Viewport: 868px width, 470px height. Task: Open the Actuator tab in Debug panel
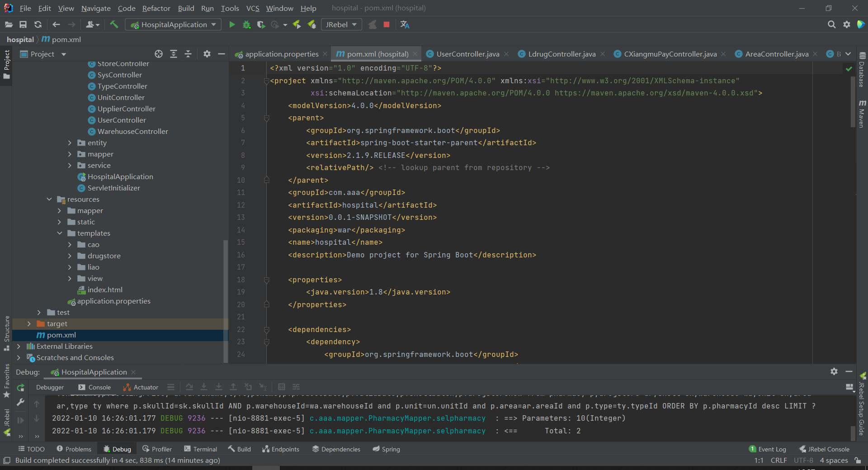point(141,387)
